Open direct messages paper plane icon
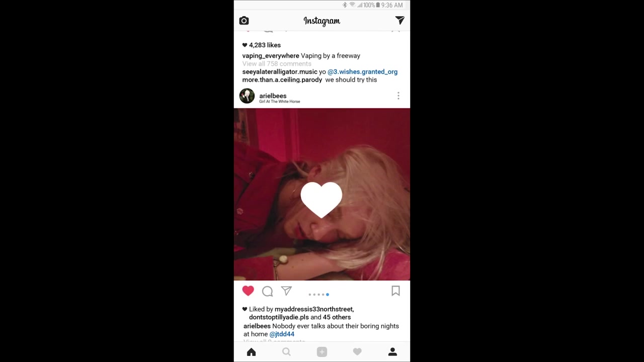The width and height of the screenshot is (644, 362). pyautogui.click(x=400, y=20)
